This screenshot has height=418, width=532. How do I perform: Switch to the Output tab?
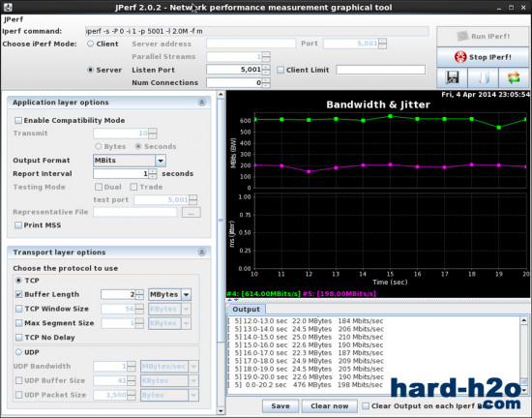click(x=247, y=309)
